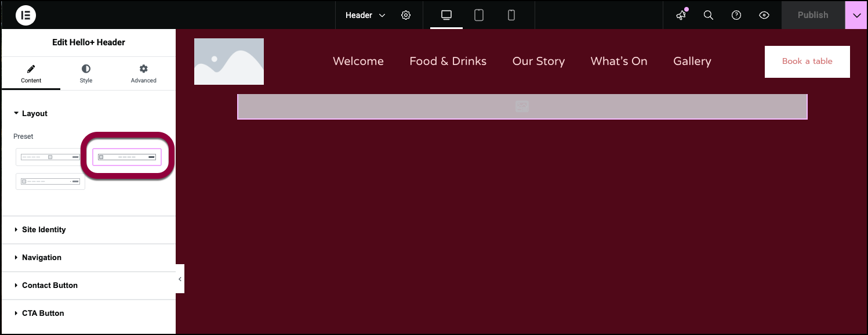
Task: Open page settings gear icon
Action: [406, 15]
